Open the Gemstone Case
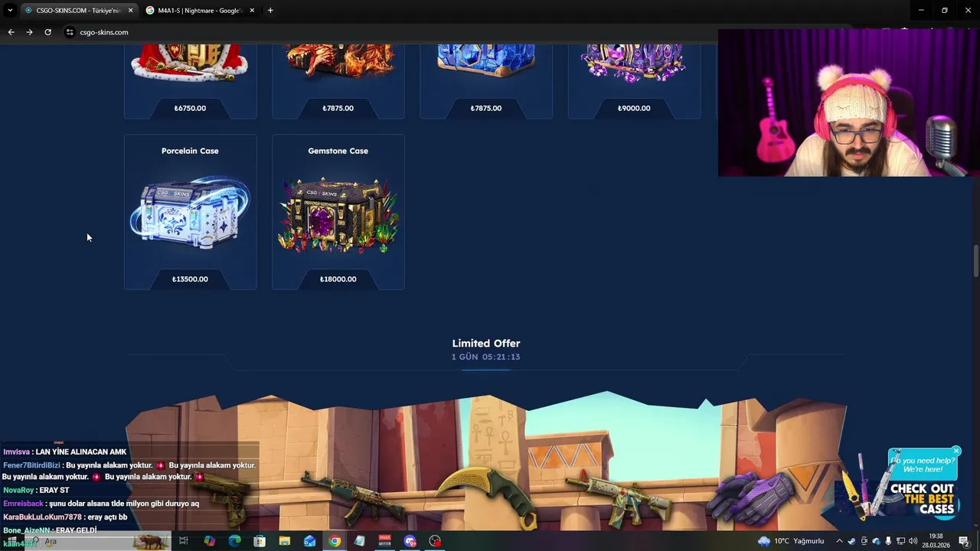Image resolution: width=980 pixels, height=551 pixels. (x=338, y=212)
